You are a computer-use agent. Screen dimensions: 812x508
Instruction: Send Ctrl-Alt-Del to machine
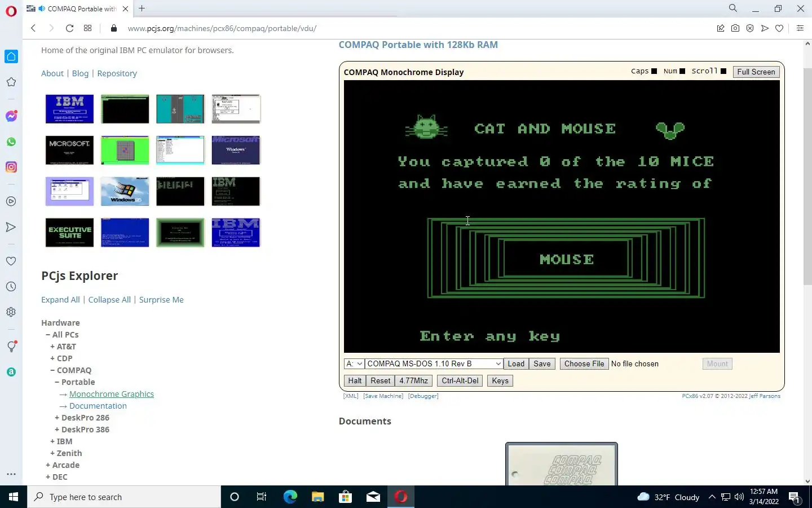(460, 381)
